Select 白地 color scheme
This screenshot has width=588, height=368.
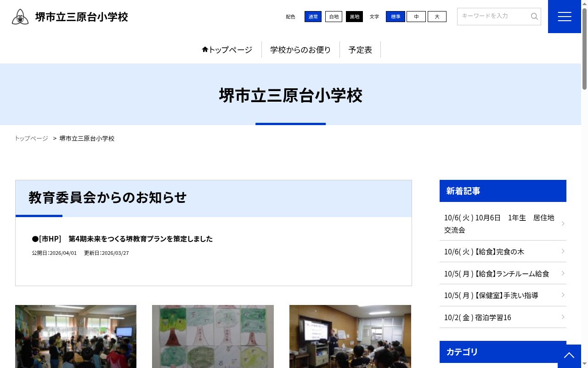click(x=334, y=17)
